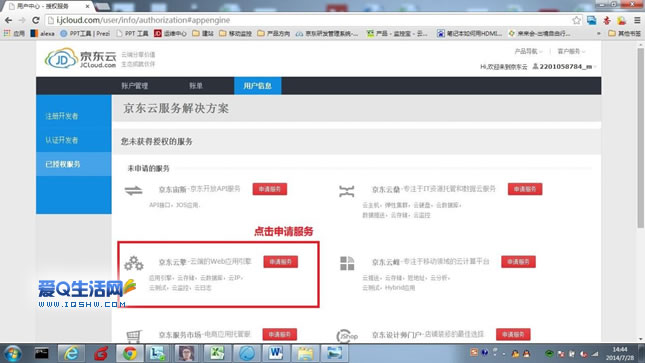
Task: Apply for the 京东宙斯 service
Action: click(x=270, y=189)
